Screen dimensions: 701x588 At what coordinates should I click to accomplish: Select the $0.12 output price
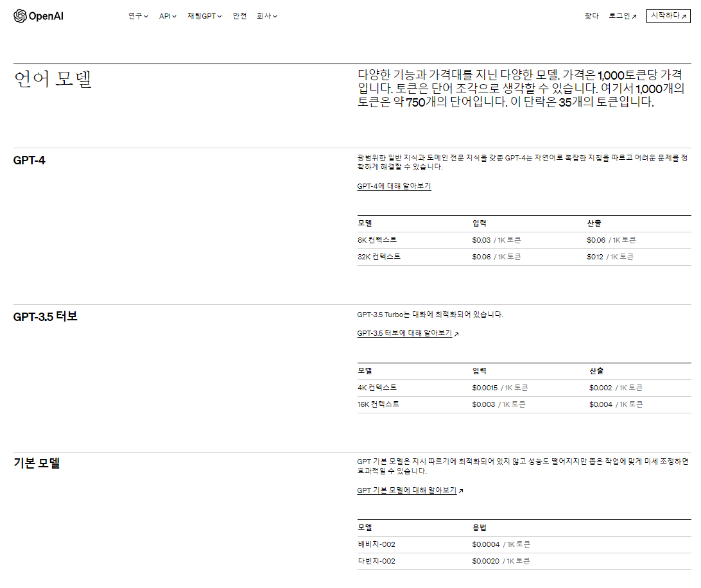[594, 257]
